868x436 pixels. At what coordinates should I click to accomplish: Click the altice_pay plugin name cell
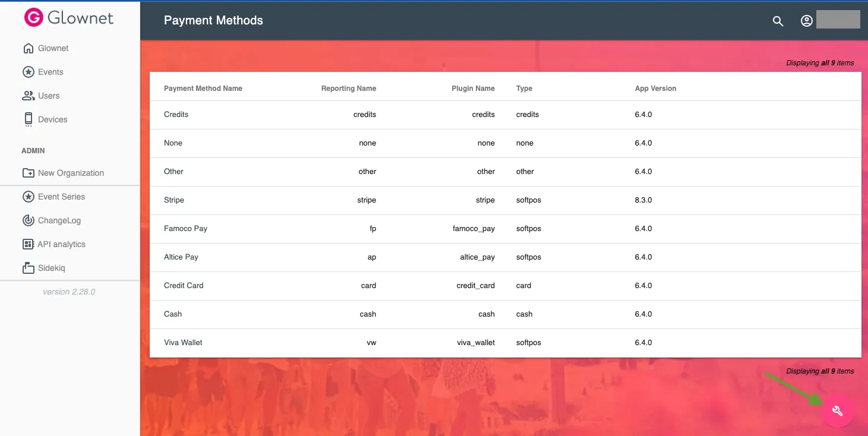(x=477, y=257)
